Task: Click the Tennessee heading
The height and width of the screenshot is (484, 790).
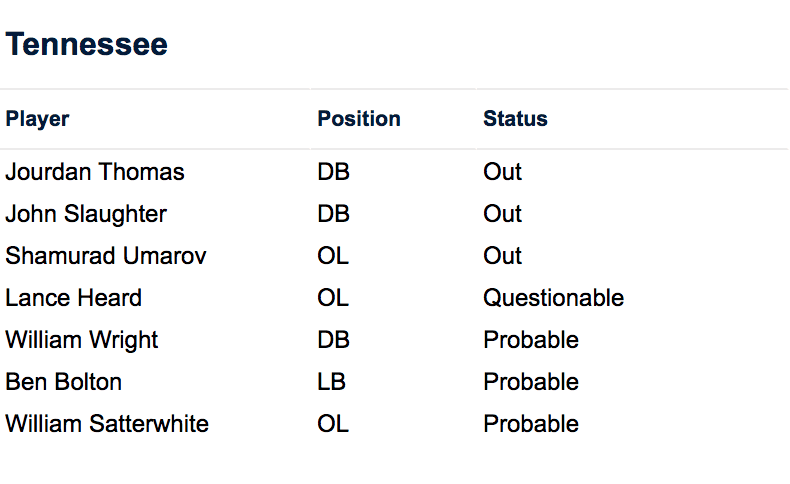Action: point(87,45)
